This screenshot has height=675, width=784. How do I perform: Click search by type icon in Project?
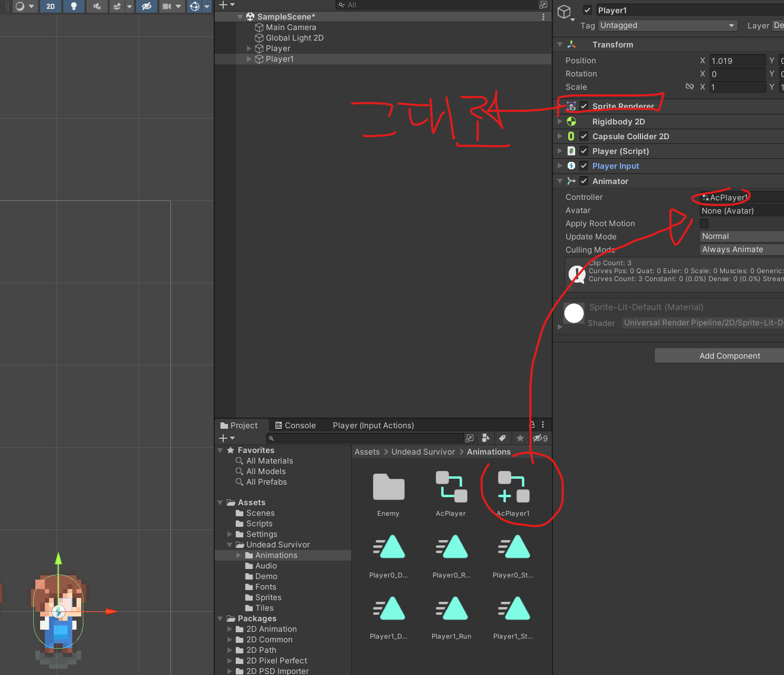486,438
